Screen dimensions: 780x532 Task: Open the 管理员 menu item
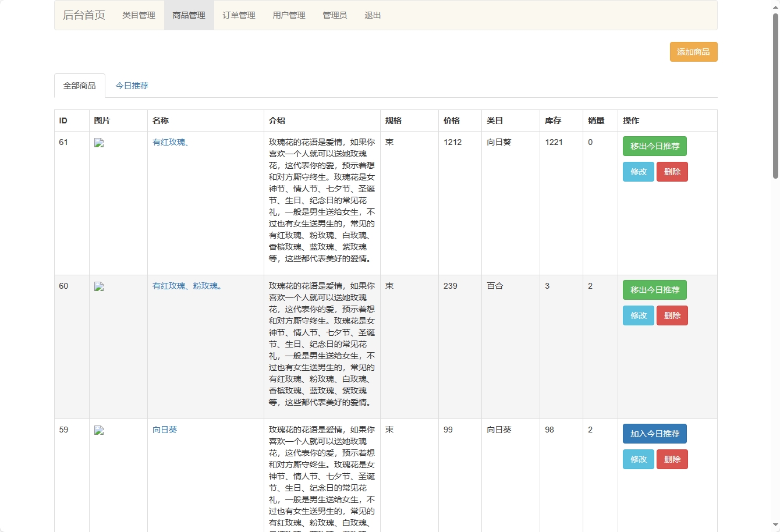pyautogui.click(x=335, y=15)
